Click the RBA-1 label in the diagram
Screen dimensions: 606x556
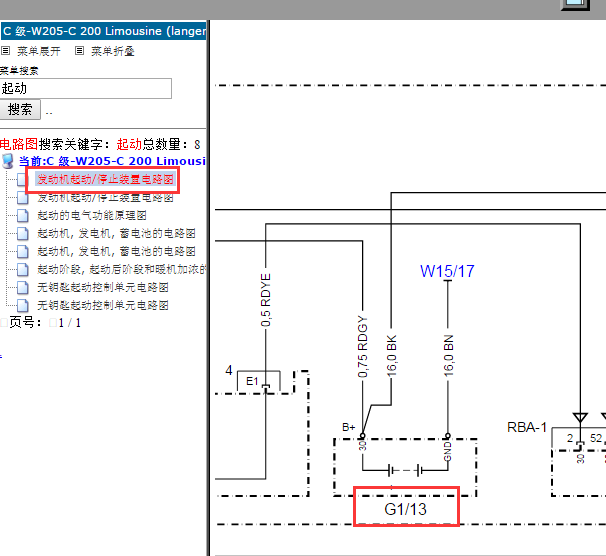click(527, 427)
